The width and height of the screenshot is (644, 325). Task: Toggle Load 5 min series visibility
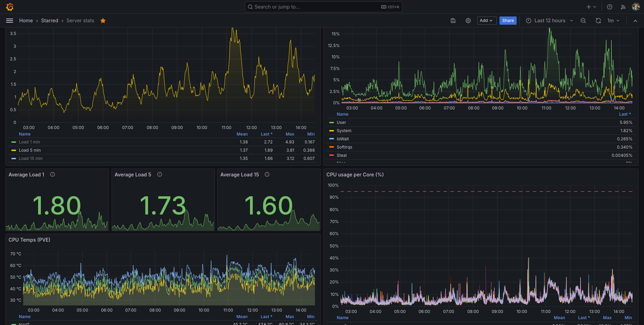(x=30, y=150)
